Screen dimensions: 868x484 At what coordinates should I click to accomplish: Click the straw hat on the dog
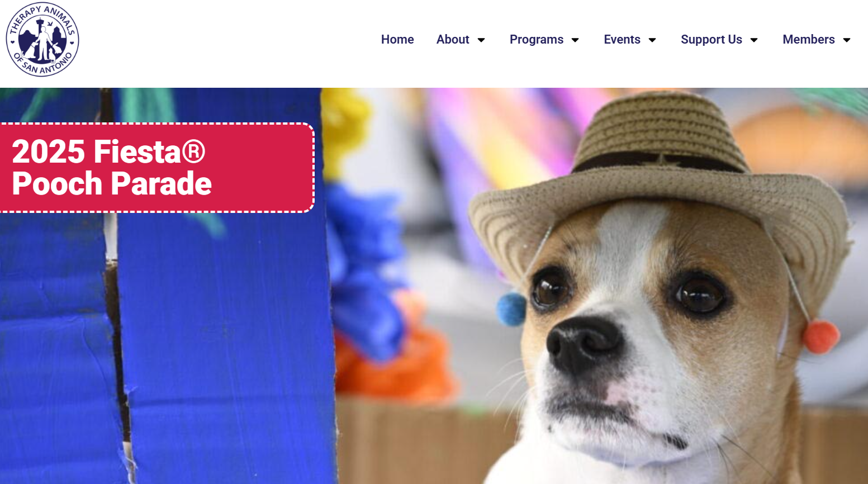tap(660, 179)
